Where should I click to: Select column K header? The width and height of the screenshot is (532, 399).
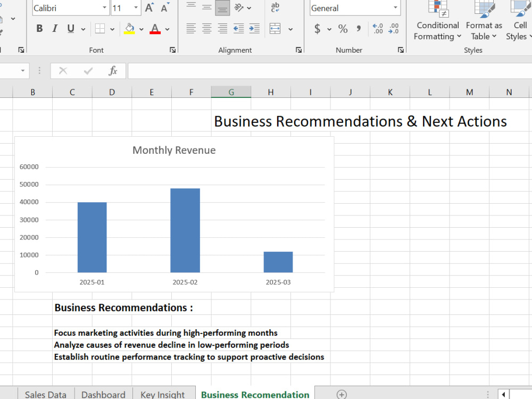390,92
